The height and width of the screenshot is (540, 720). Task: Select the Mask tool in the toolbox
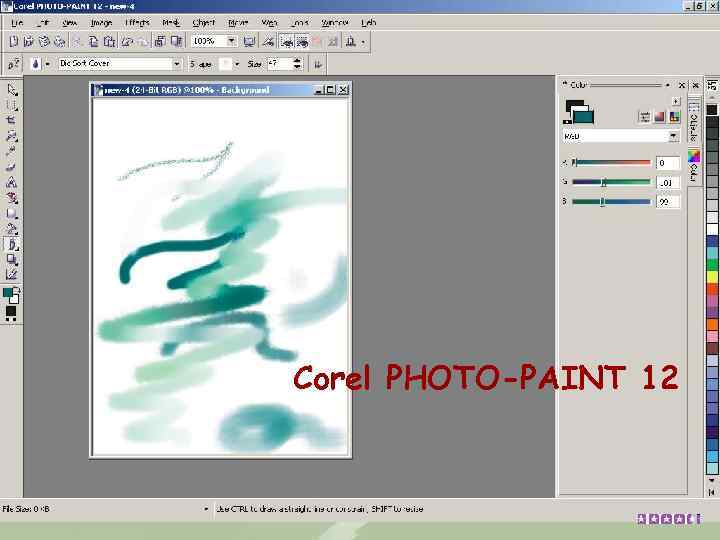pyautogui.click(x=12, y=105)
